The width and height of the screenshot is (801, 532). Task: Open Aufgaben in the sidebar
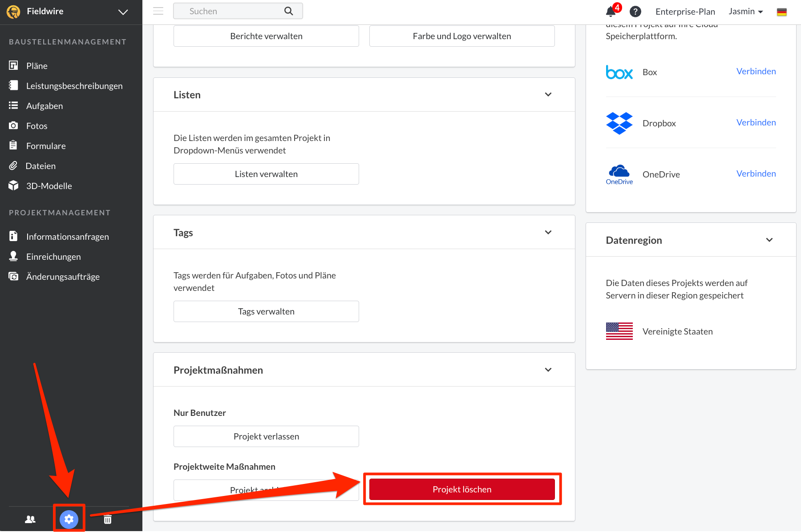(x=44, y=106)
